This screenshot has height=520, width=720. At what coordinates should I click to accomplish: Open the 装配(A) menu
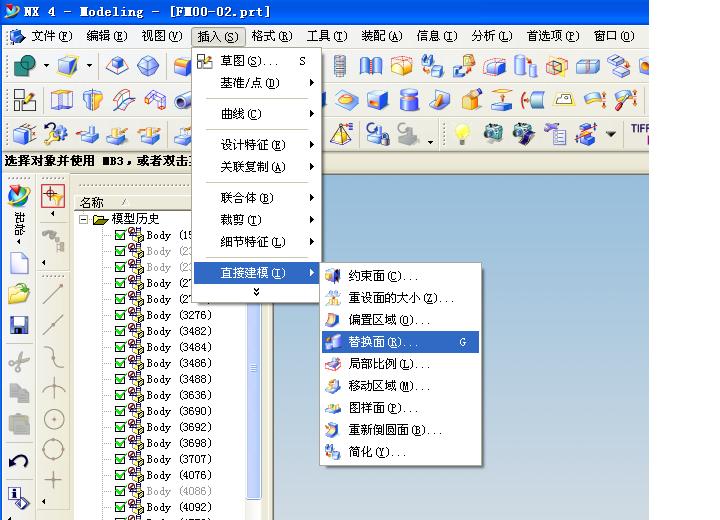tap(382, 36)
